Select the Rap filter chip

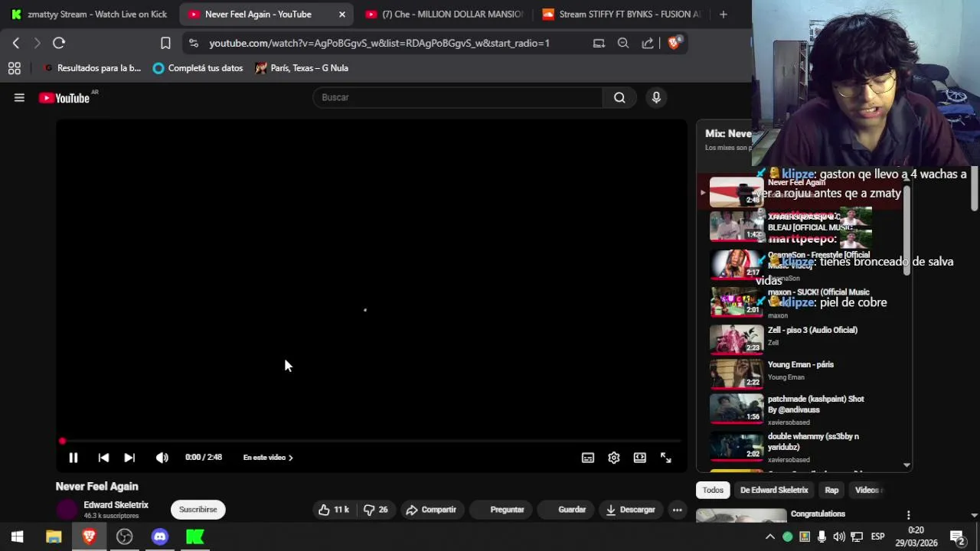coord(831,490)
